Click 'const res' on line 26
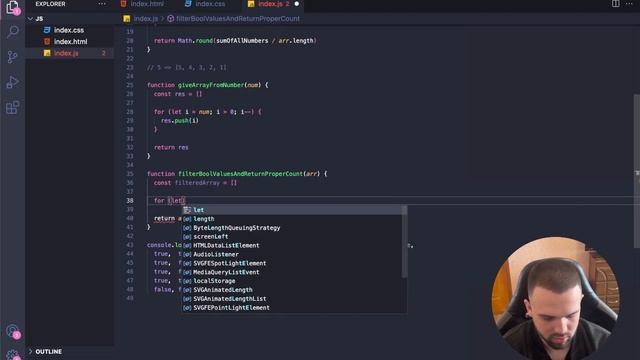The height and width of the screenshot is (360, 640). tap(169, 94)
